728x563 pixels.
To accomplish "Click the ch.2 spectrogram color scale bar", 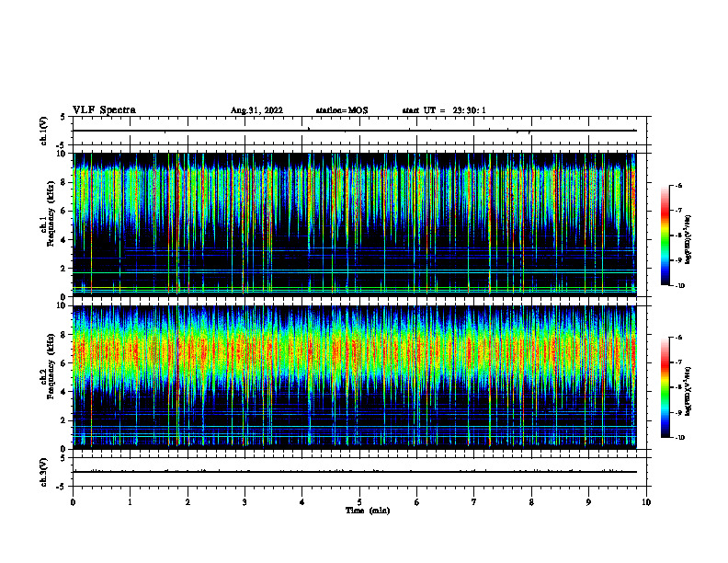I will (x=665, y=387).
